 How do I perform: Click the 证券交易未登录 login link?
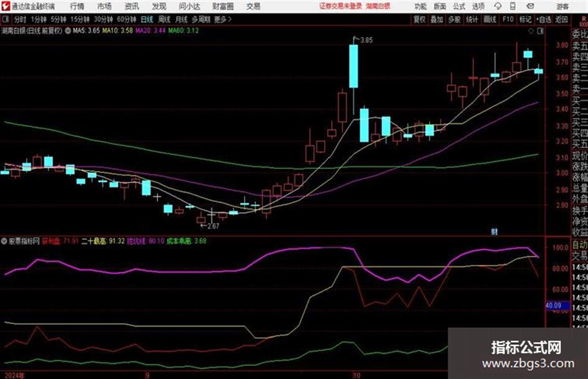point(340,6)
